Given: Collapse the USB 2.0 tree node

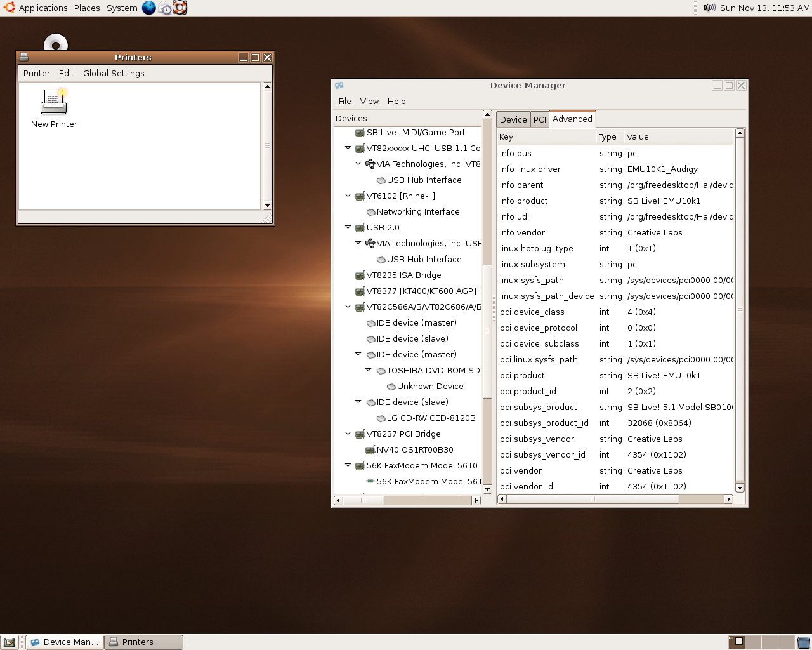Looking at the screenshot, I should click(x=348, y=227).
